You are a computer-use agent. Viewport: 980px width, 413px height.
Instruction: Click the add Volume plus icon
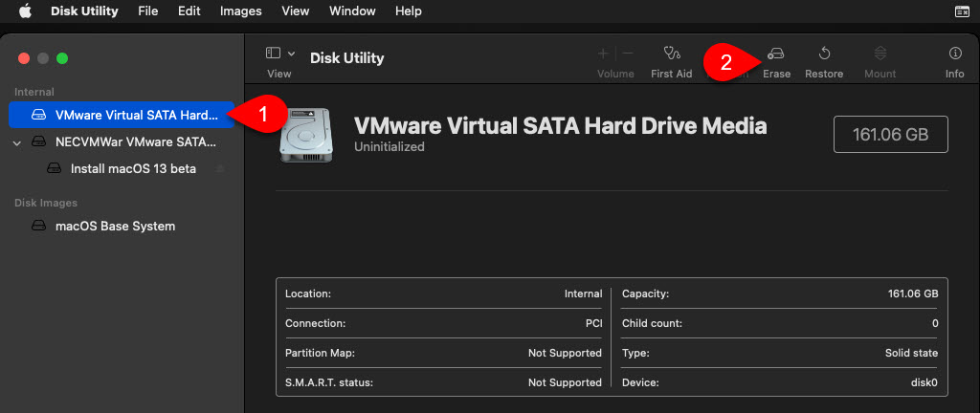603,54
